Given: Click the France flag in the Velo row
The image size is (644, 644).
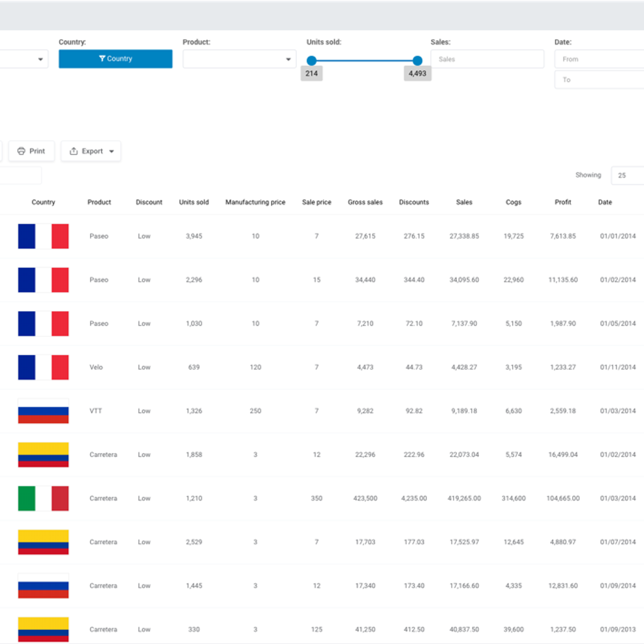Looking at the screenshot, I should [43, 367].
